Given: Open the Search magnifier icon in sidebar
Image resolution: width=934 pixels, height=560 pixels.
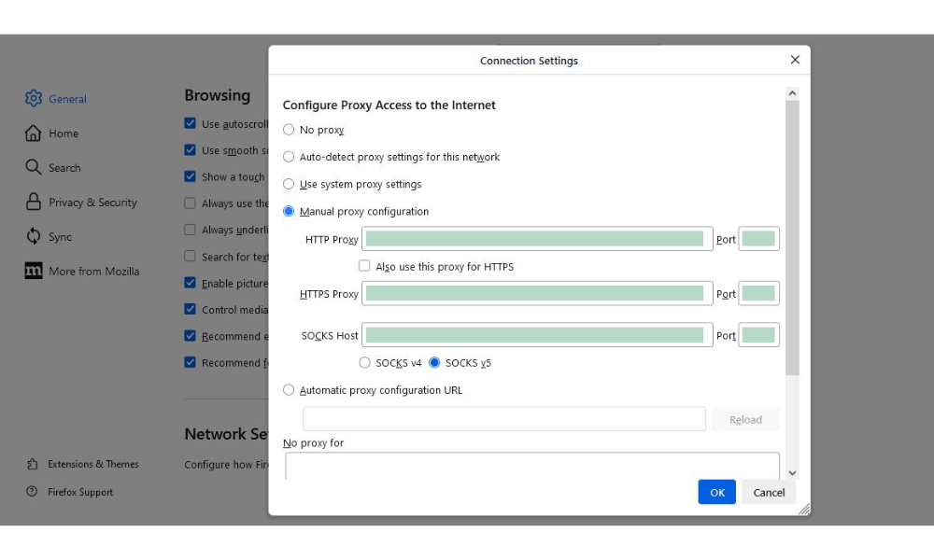Looking at the screenshot, I should (x=34, y=167).
